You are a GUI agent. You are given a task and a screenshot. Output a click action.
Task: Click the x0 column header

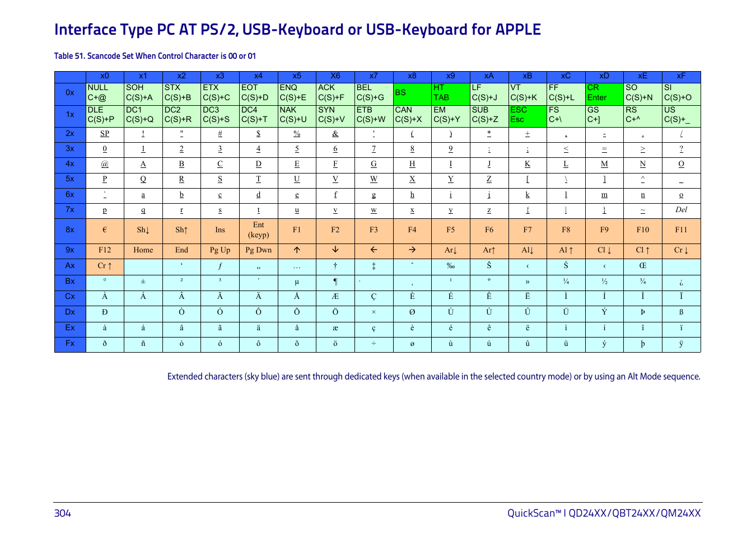pyautogui.click(x=105, y=77)
